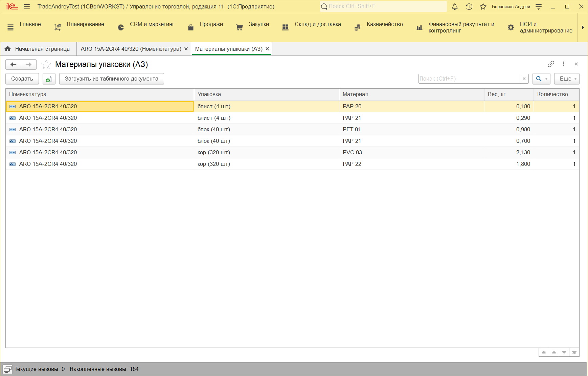Image resolution: width=588 pixels, height=376 pixels.
Task: Click the copy-create icon next to Создать
Action: click(x=49, y=79)
